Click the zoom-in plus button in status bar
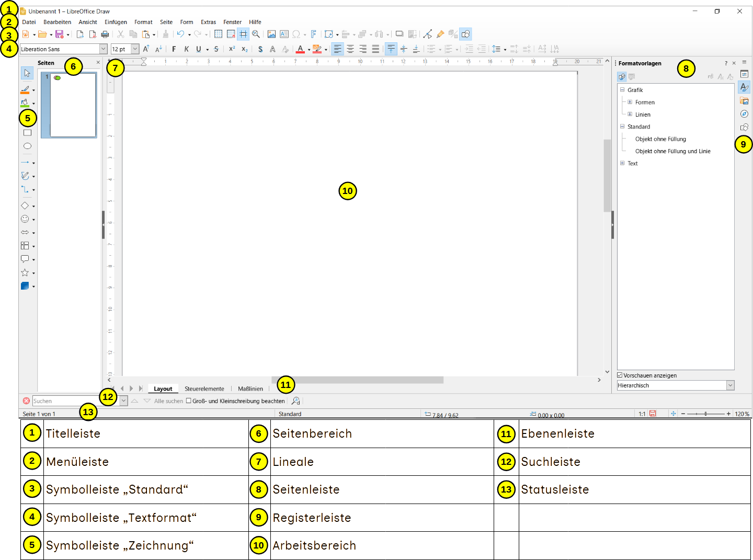Screen dimensions: 753x560 pos(728,414)
